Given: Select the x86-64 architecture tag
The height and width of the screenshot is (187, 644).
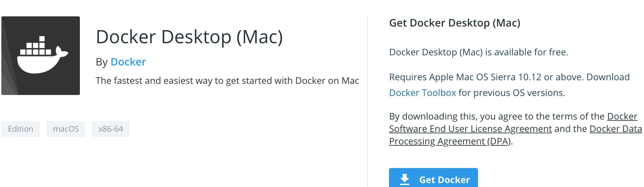Looking at the screenshot, I should (x=111, y=129).
